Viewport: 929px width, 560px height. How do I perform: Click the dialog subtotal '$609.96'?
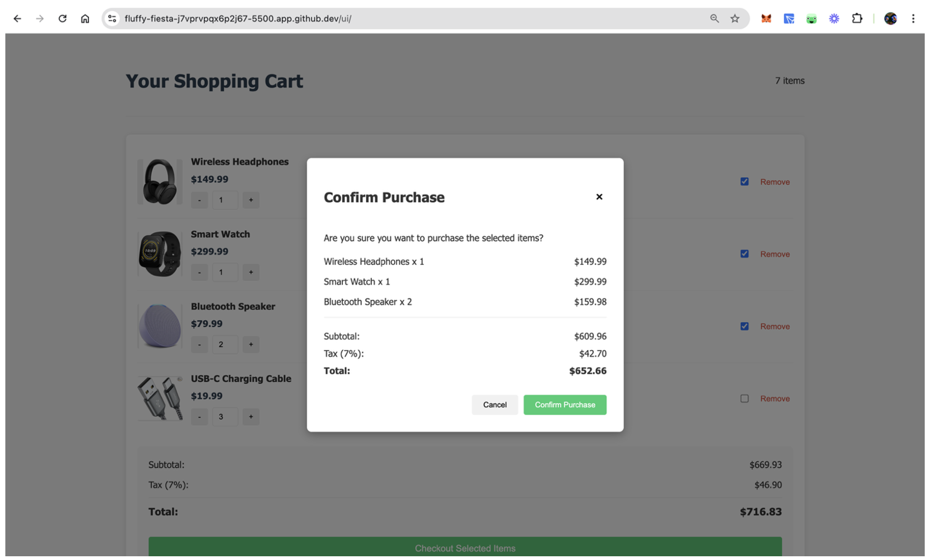590,337
